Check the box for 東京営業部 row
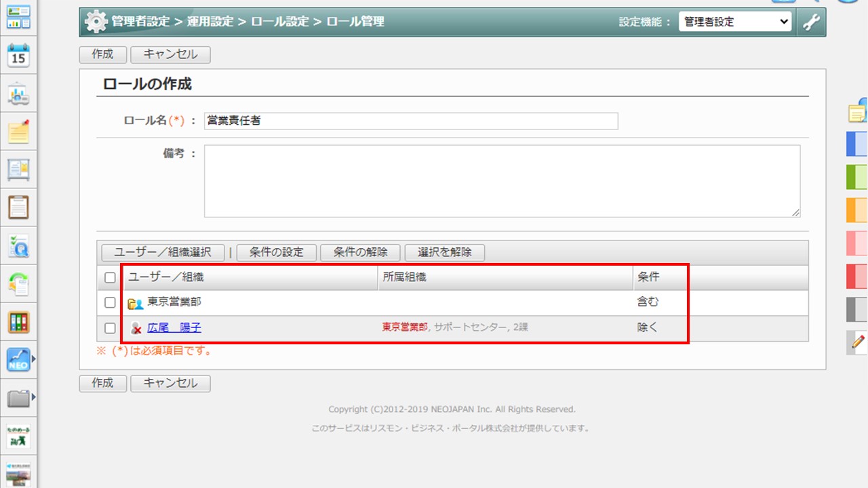 point(111,302)
